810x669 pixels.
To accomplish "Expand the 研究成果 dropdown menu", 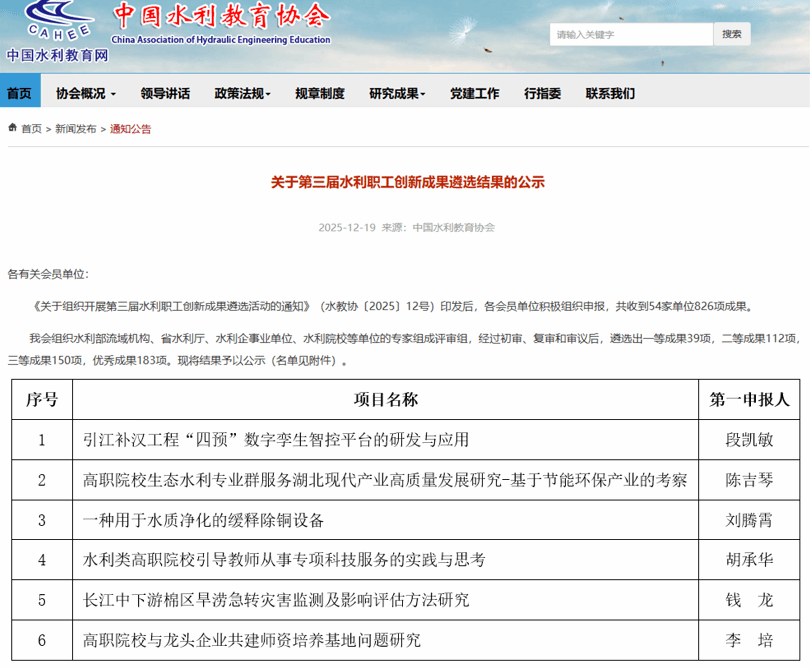I will point(397,94).
